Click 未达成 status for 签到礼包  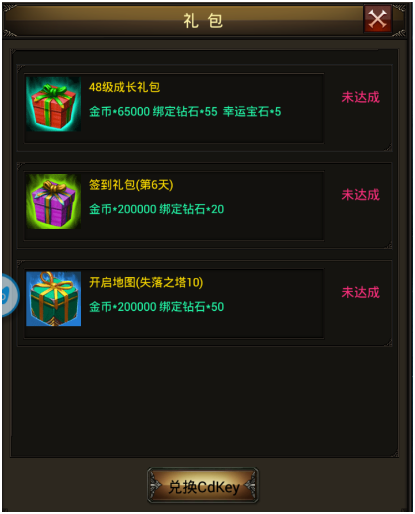point(360,195)
